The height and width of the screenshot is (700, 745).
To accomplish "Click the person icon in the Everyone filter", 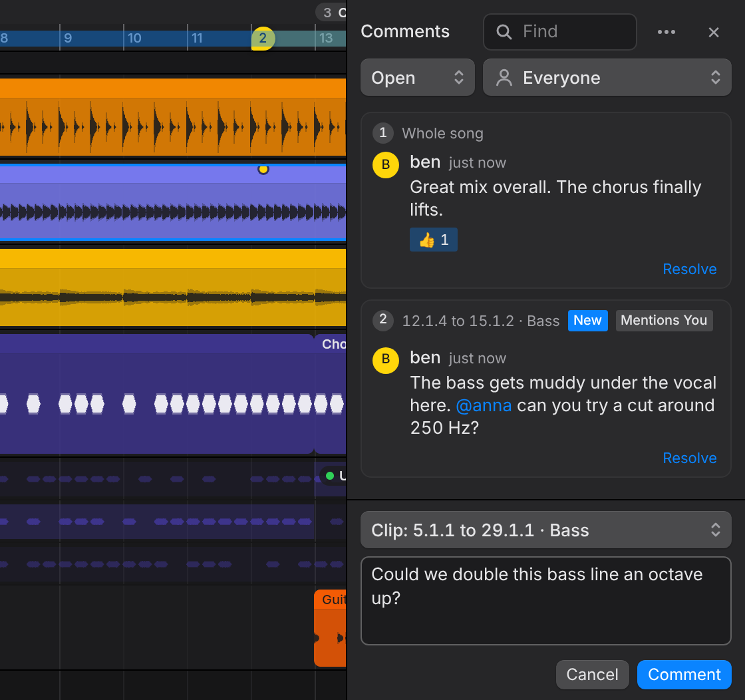I will tap(504, 77).
